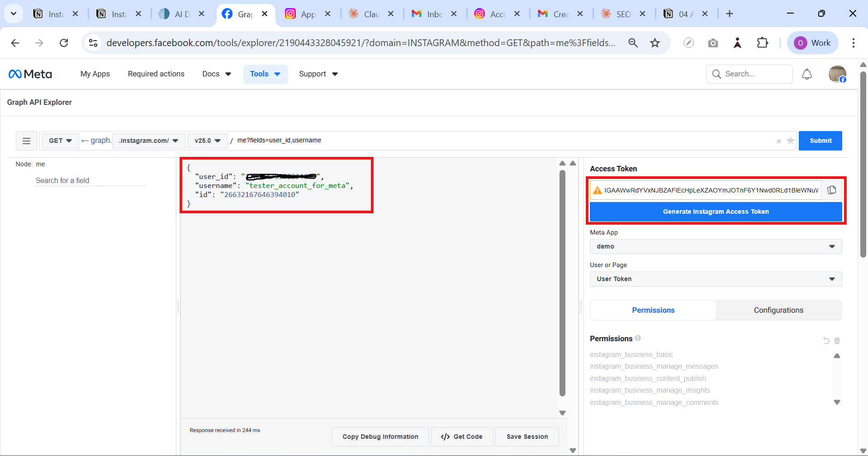The width and height of the screenshot is (868, 456).
Task: Click the response pane vertical scrollbar
Action: click(562, 283)
